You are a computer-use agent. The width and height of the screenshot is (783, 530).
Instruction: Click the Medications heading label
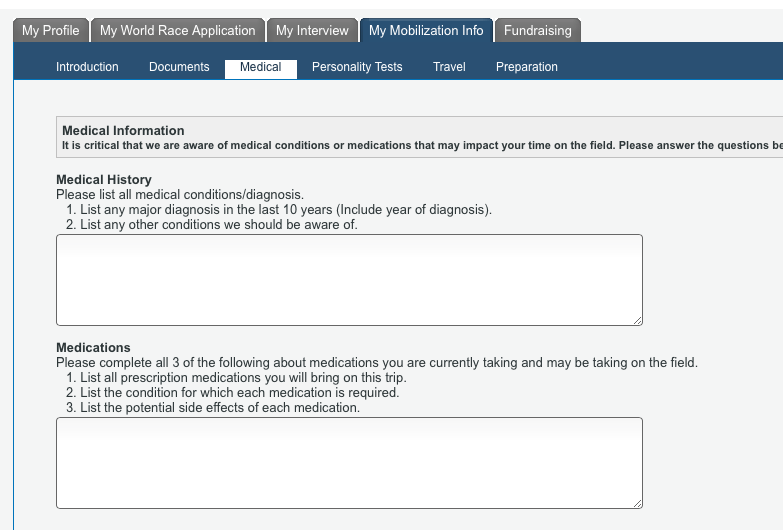pyautogui.click(x=93, y=348)
